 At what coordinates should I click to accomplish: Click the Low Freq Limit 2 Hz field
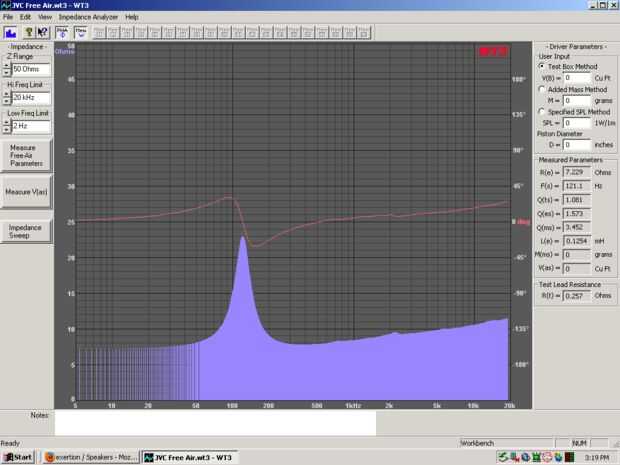31,126
